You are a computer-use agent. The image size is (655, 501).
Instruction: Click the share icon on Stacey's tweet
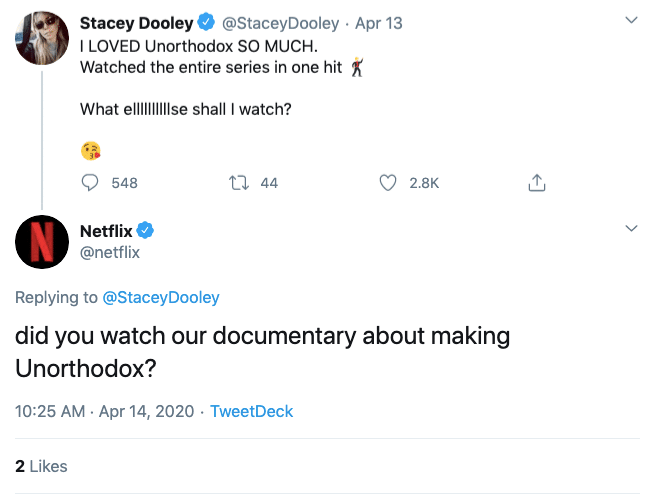[537, 183]
